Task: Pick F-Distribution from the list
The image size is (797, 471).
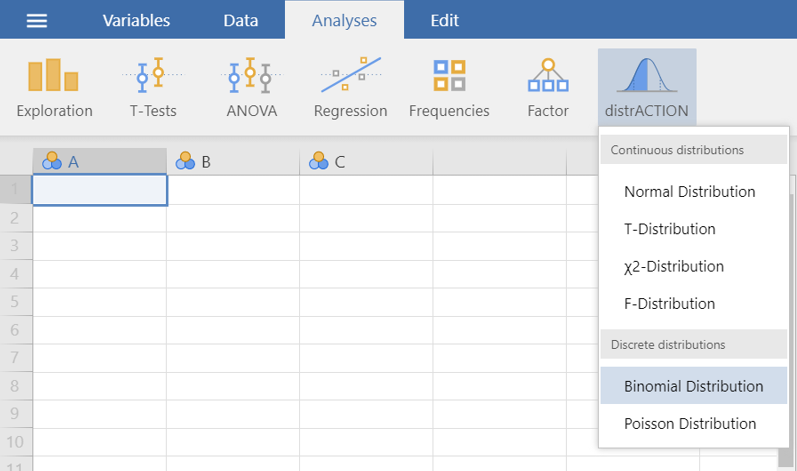Action: 669,304
